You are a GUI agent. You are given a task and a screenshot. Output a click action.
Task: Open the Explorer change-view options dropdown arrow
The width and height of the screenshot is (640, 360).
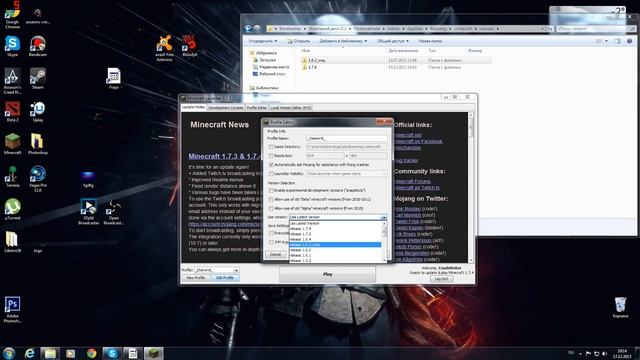coord(607,41)
